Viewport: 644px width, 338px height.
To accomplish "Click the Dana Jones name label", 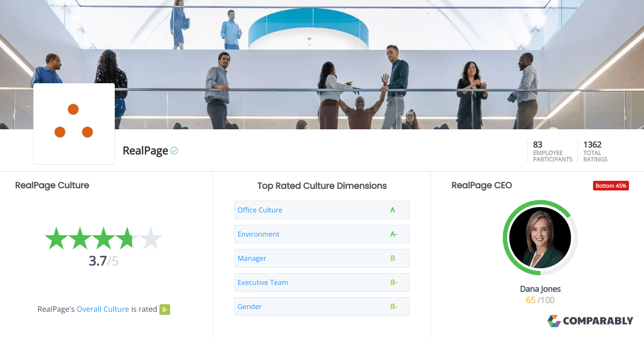I will pos(540,289).
